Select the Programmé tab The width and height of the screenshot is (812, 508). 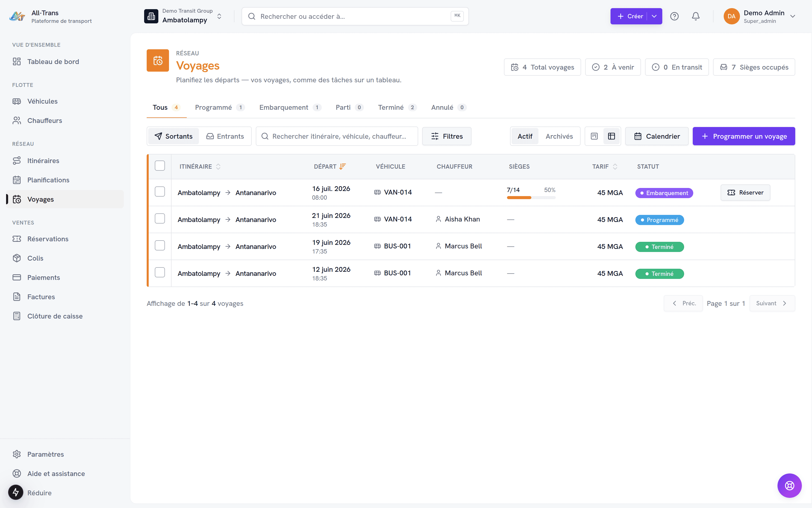(x=220, y=107)
